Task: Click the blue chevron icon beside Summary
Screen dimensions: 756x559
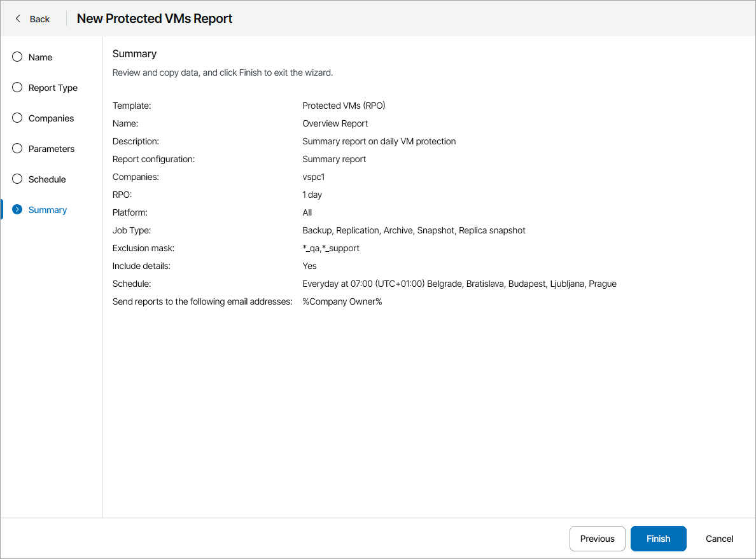Action: 17,210
